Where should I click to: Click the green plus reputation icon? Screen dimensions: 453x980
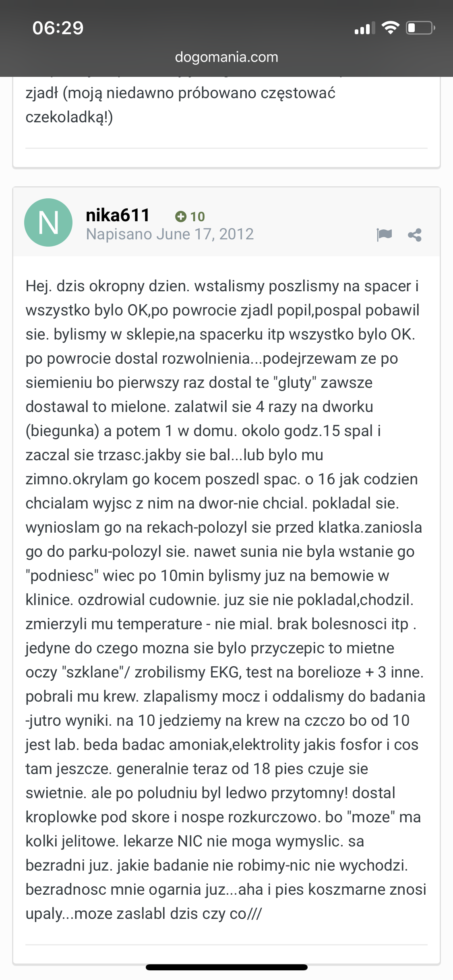click(x=181, y=217)
